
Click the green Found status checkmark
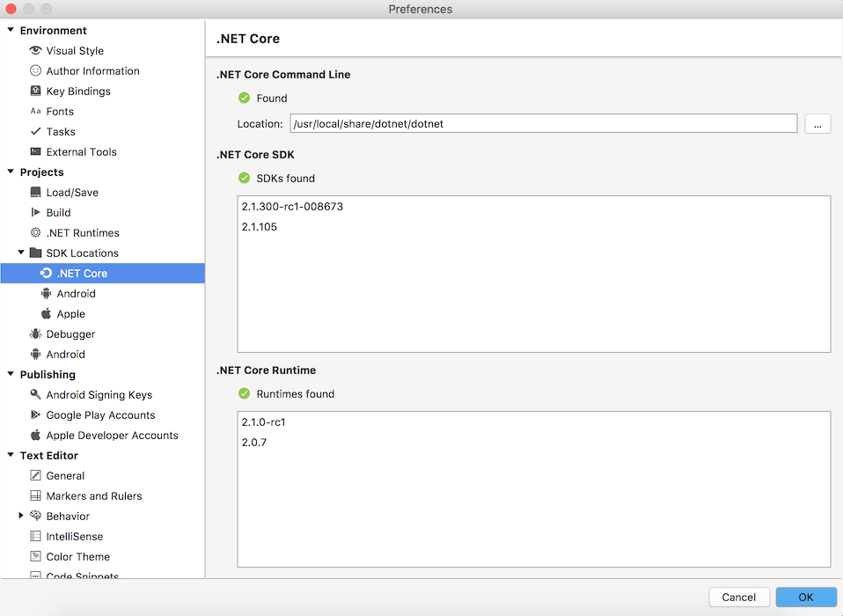(244, 98)
